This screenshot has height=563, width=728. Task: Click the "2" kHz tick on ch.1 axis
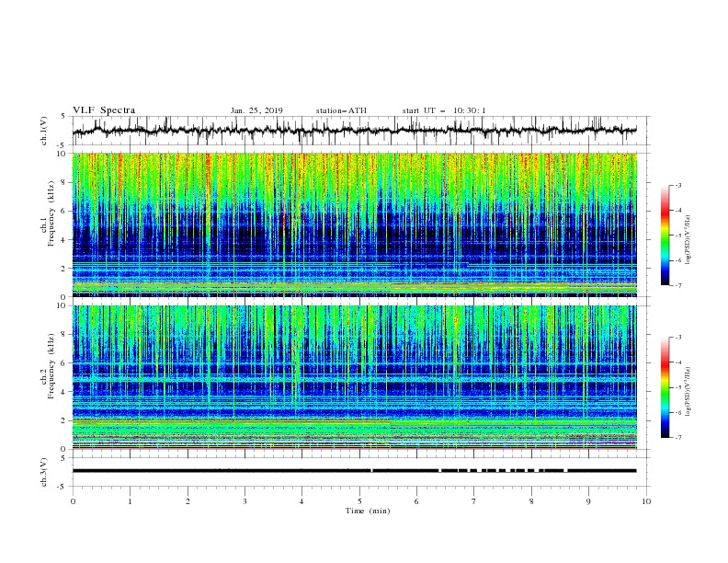65,269
